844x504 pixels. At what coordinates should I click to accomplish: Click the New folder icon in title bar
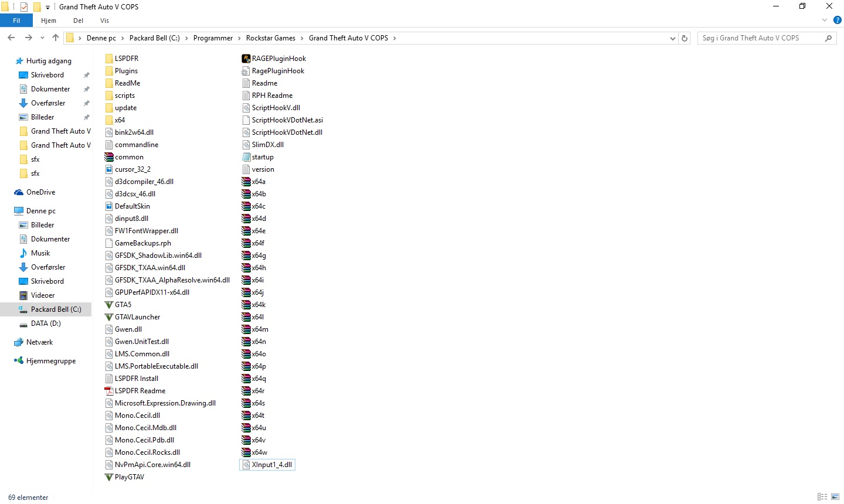click(37, 7)
